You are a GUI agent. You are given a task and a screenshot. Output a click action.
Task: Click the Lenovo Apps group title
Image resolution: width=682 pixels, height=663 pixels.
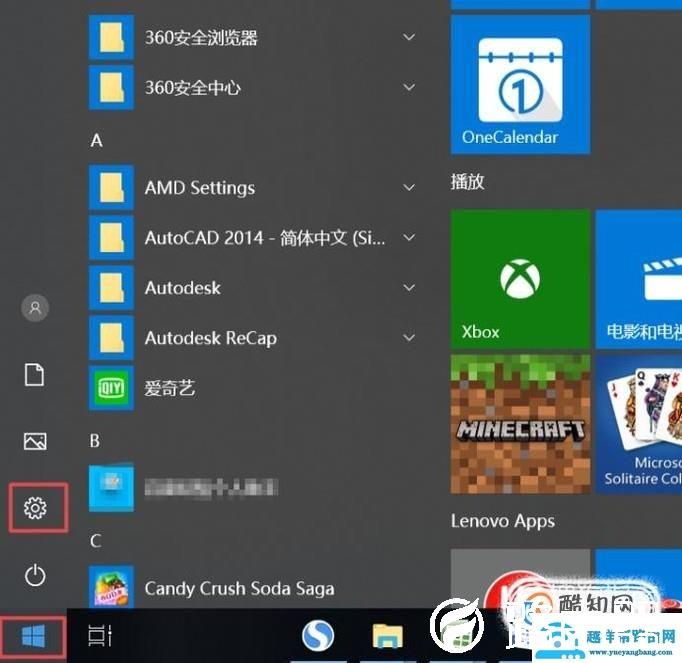click(502, 521)
